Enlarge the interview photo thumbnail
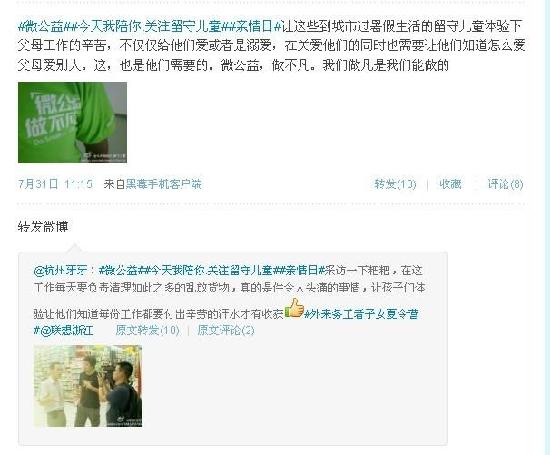This screenshot has height=455, width=550. [x=88, y=386]
